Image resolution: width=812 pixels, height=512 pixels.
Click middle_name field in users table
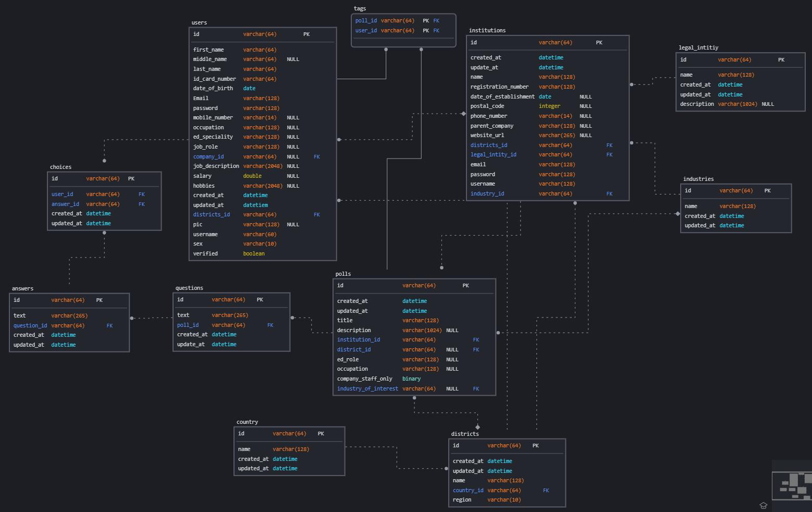point(263,59)
